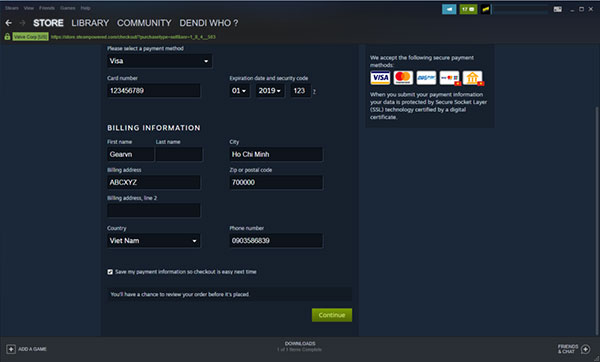
Task: Click the BILLING INFORMATION heading
Action: [x=154, y=128]
